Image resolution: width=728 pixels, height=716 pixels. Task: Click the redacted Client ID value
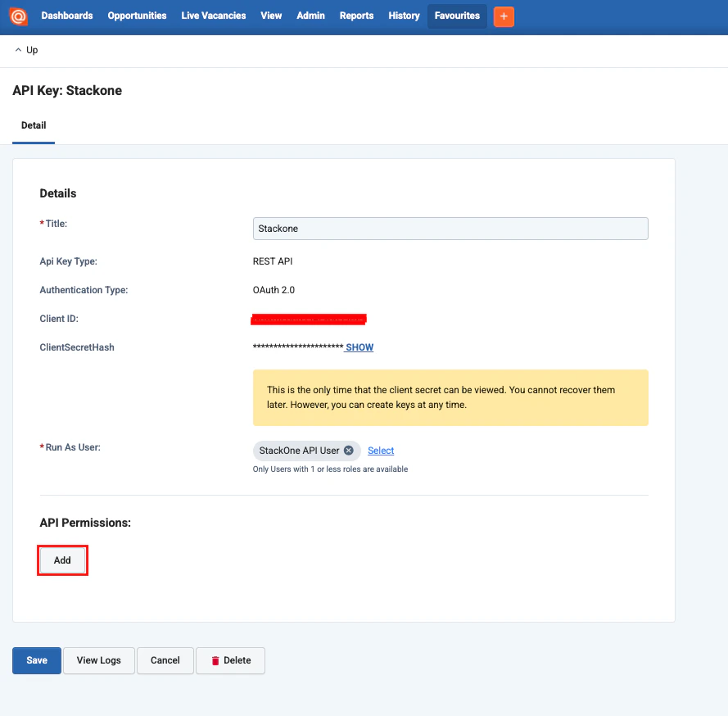pyautogui.click(x=309, y=319)
